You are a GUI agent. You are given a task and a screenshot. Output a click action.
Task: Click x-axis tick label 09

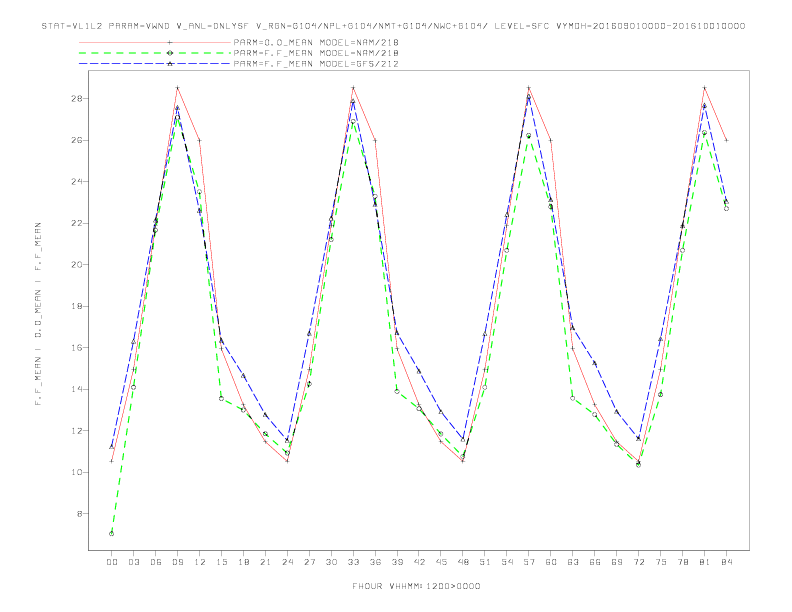click(x=177, y=562)
